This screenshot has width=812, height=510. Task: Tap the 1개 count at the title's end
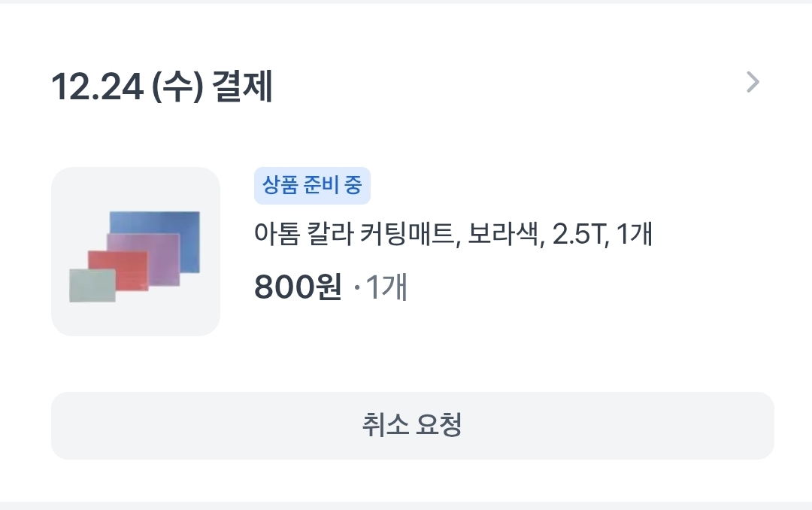tap(635, 234)
